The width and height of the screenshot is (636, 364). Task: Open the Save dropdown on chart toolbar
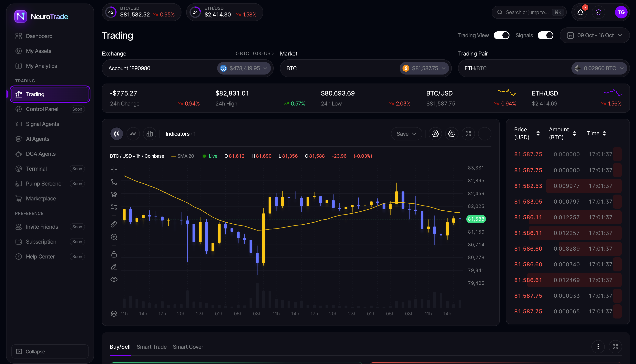[406, 134]
